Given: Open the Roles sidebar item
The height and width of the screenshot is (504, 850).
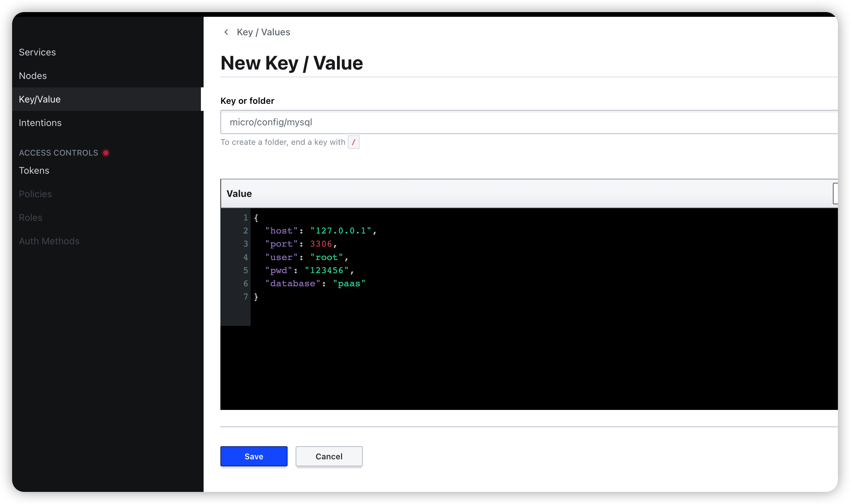Looking at the screenshot, I should 31,217.
